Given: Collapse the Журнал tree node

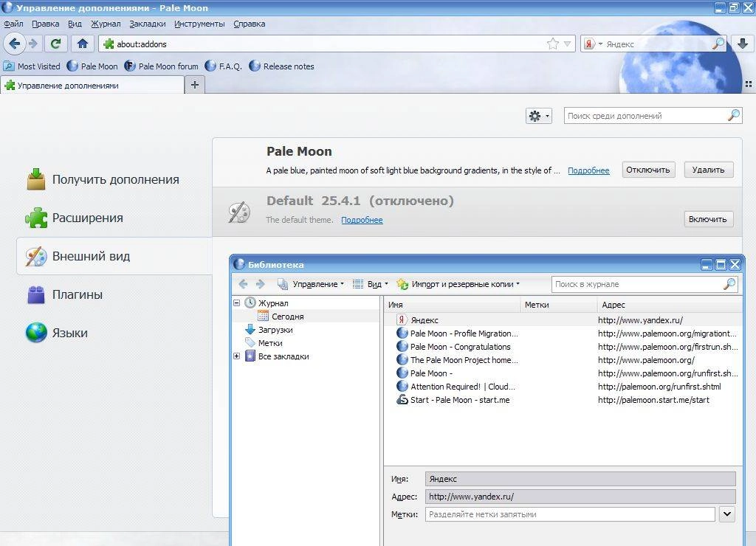Looking at the screenshot, I should 237,303.
